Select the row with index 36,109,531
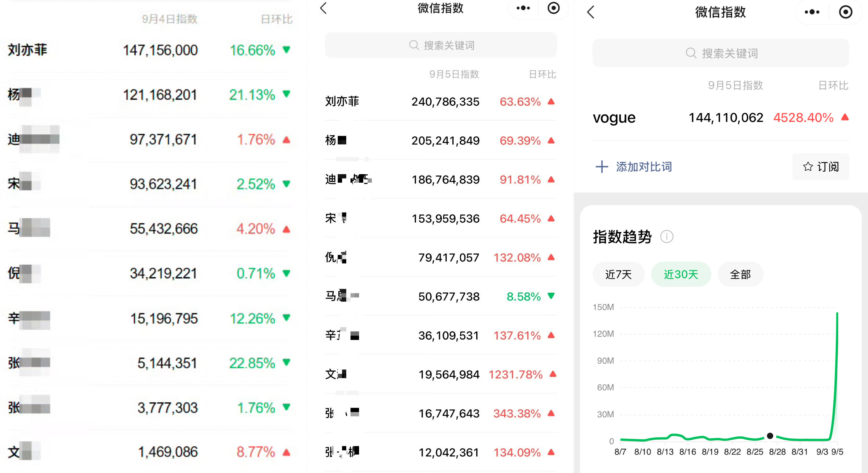The height and width of the screenshot is (473, 868). (x=441, y=335)
